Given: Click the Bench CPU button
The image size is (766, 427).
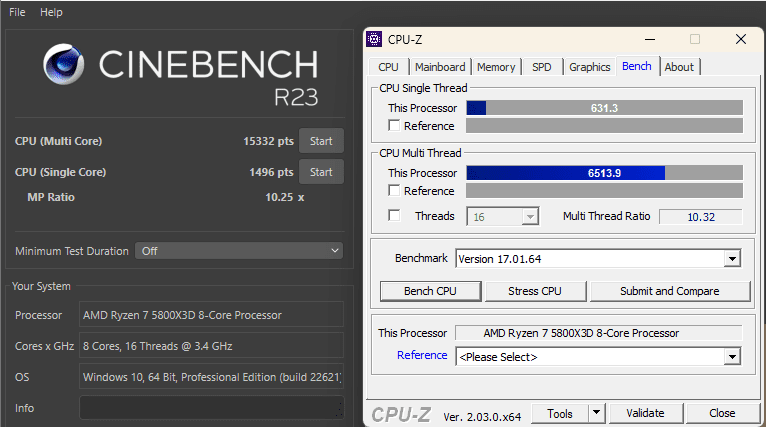Looking at the screenshot, I should point(430,291).
